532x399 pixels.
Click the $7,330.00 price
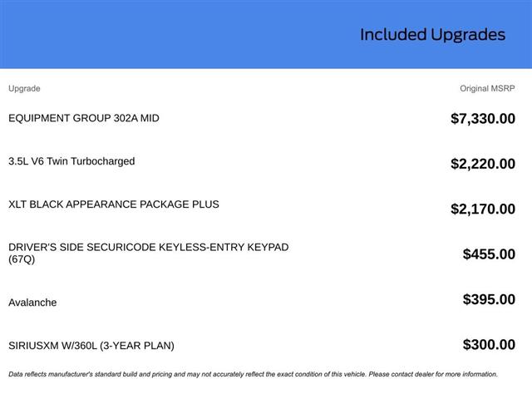pos(482,119)
